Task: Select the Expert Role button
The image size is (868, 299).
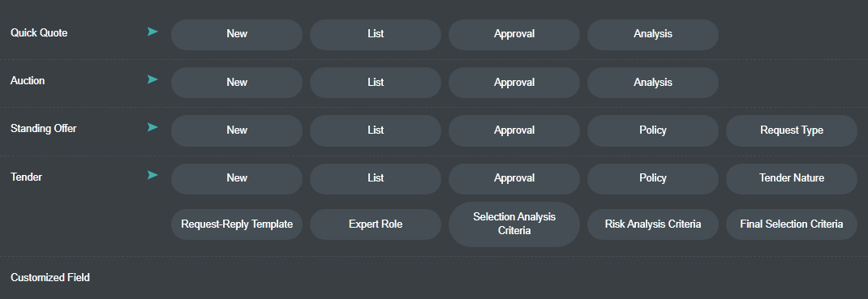Action: (376, 224)
